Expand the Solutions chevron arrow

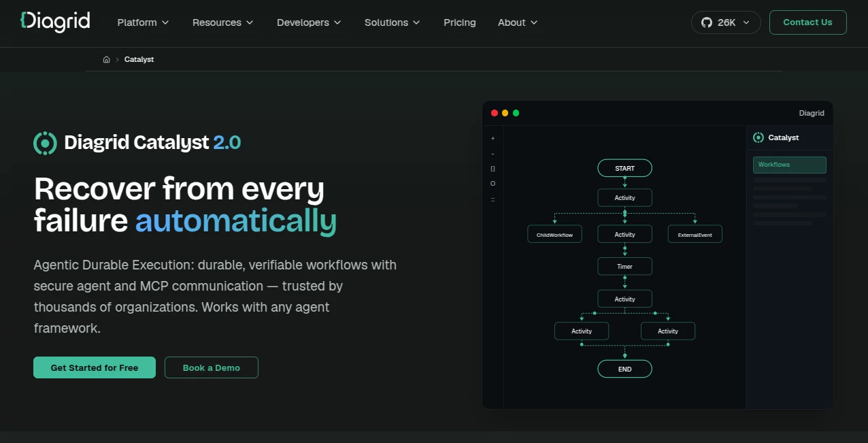pyautogui.click(x=416, y=22)
